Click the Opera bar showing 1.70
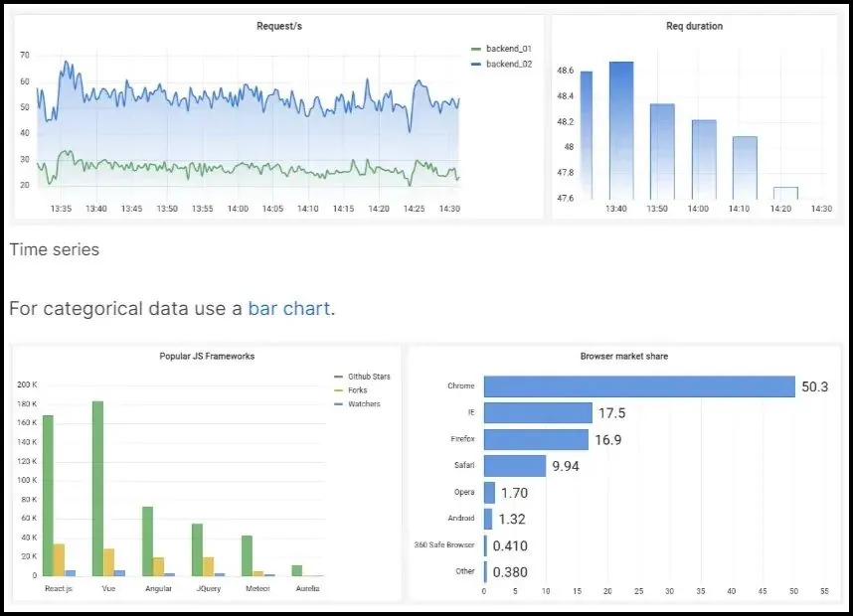 pyautogui.click(x=489, y=493)
